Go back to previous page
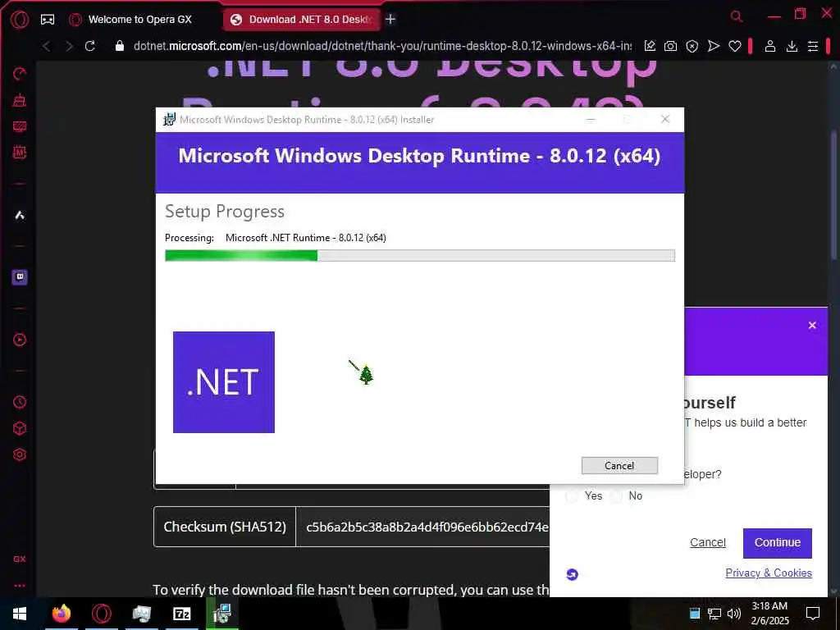840x630 pixels. coord(47,46)
